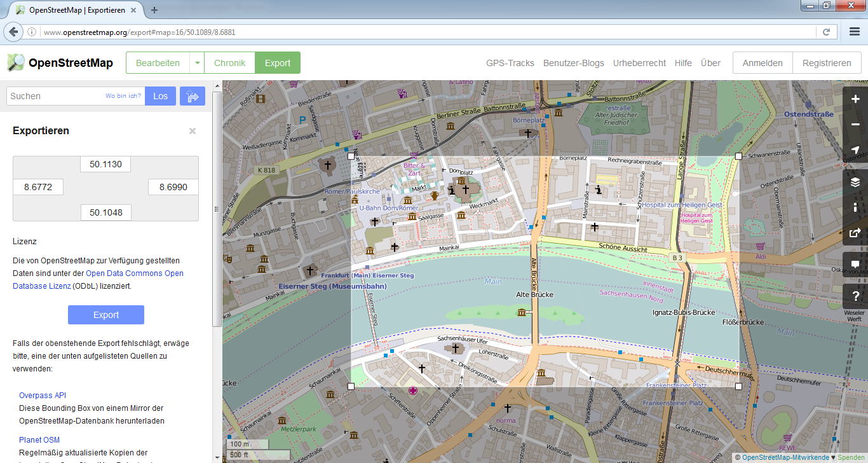Click the Ignatz-Bubis-Brücke map label
The width and height of the screenshot is (868, 463).
coord(684,312)
